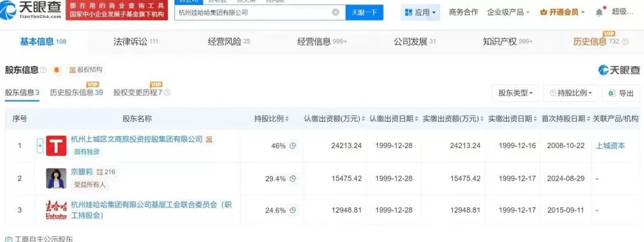Click the Wahaha logo in row 3

click(x=56, y=210)
